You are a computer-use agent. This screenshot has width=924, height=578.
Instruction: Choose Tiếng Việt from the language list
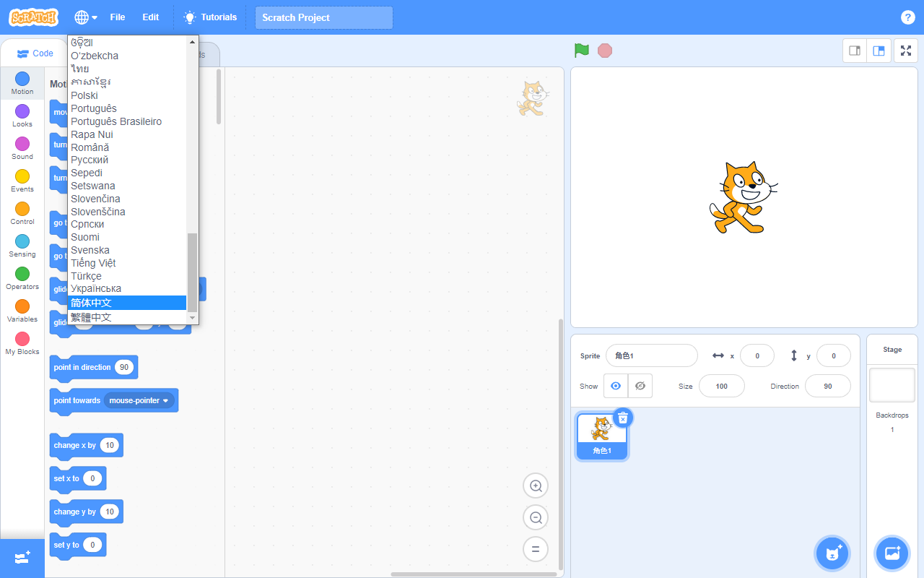tap(127, 263)
